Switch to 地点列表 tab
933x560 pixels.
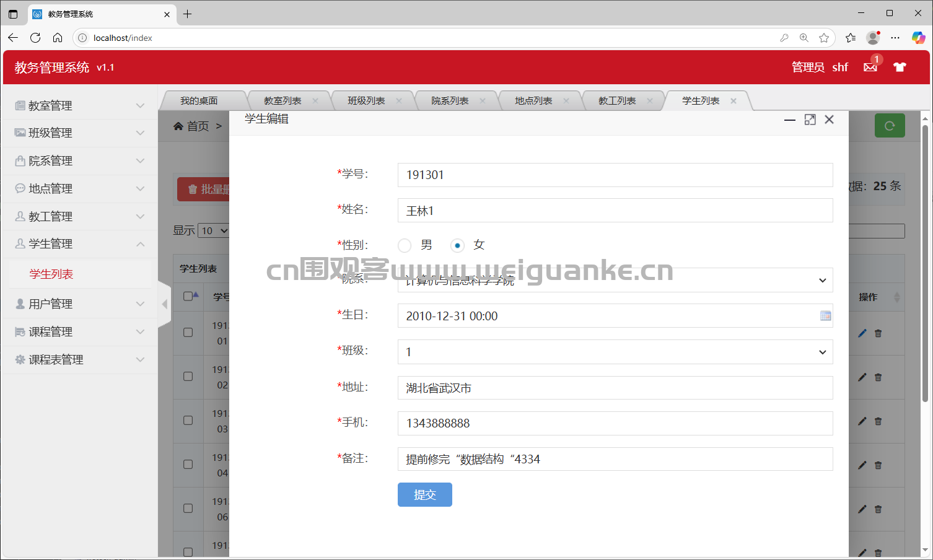click(533, 101)
